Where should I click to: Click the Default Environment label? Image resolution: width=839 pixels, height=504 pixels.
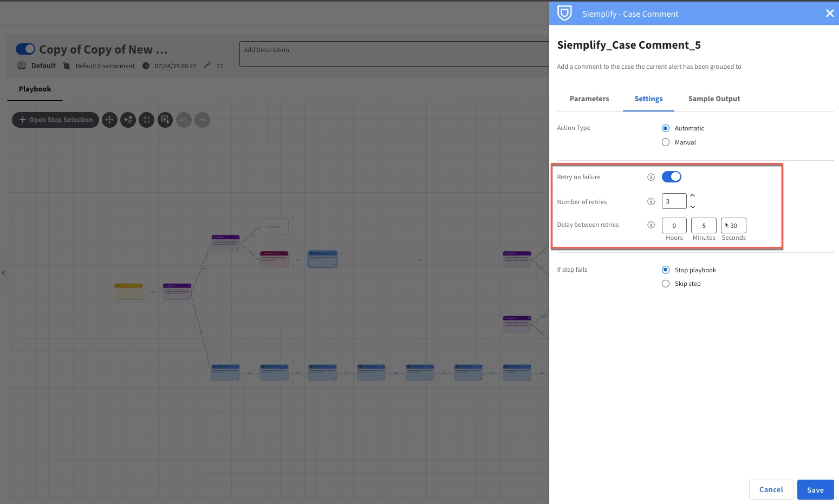(105, 66)
